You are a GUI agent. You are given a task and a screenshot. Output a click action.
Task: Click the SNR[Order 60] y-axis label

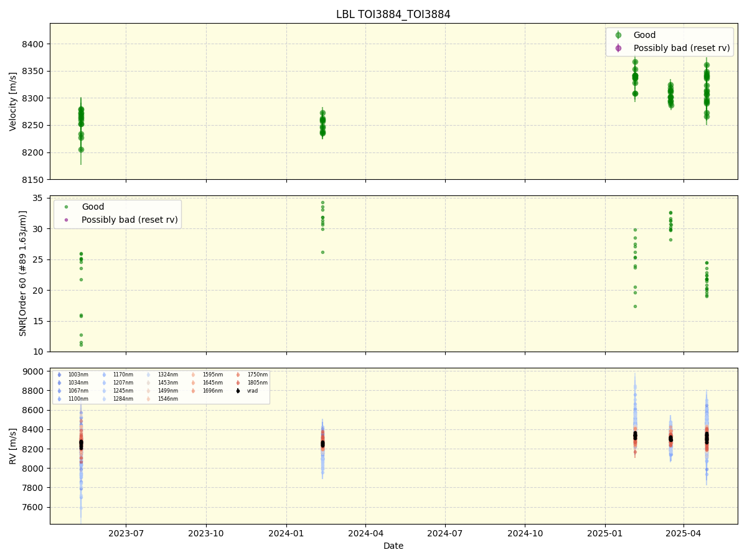[23, 273]
